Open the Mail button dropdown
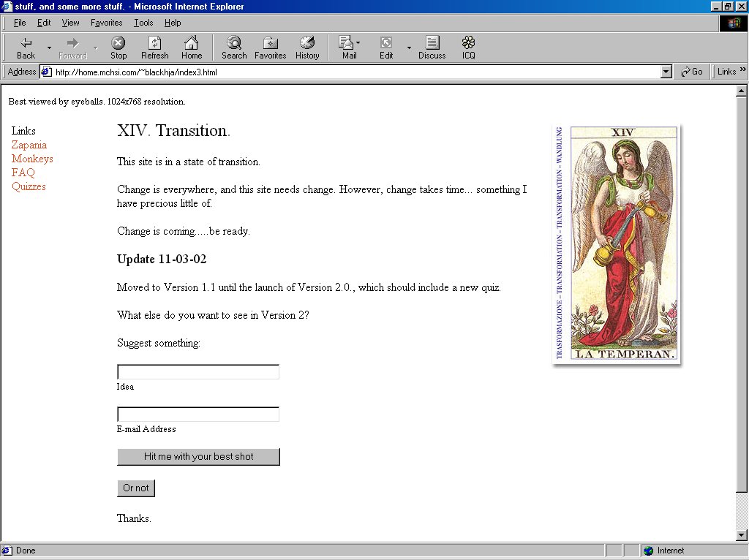The image size is (749, 560). point(358,44)
